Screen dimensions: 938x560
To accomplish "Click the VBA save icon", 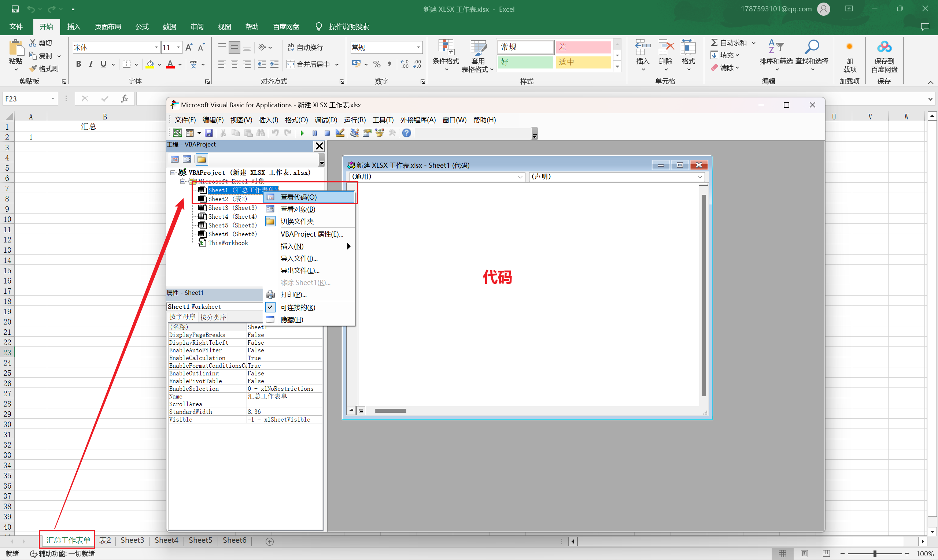I will click(209, 133).
